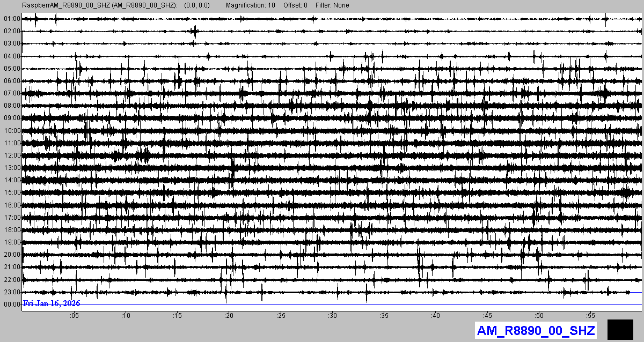Image resolution: width=644 pixels, height=342 pixels.
Task: Click the Fri Jan 16, 2026 date label
Action: 52,304
